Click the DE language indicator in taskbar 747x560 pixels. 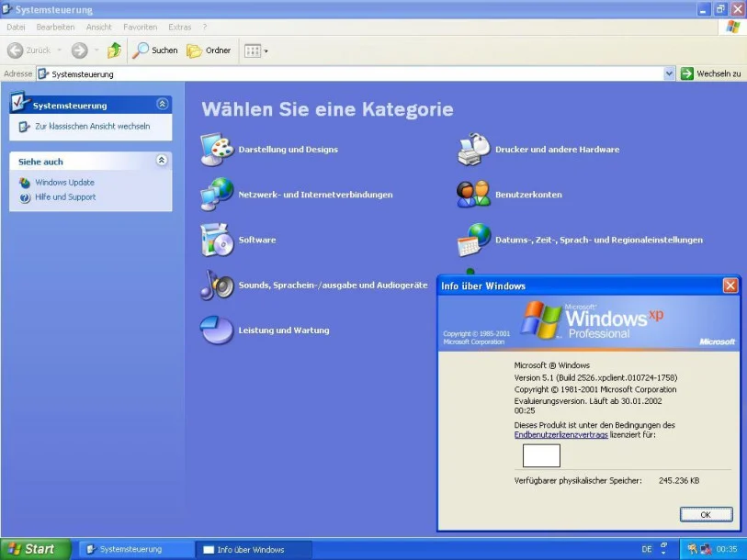[x=647, y=549]
